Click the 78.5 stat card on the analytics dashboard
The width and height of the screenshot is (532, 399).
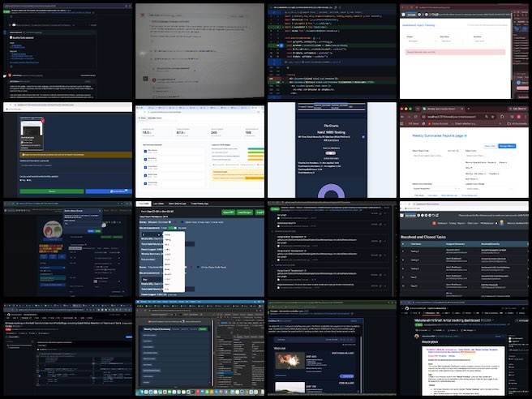click(x=156, y=133)
